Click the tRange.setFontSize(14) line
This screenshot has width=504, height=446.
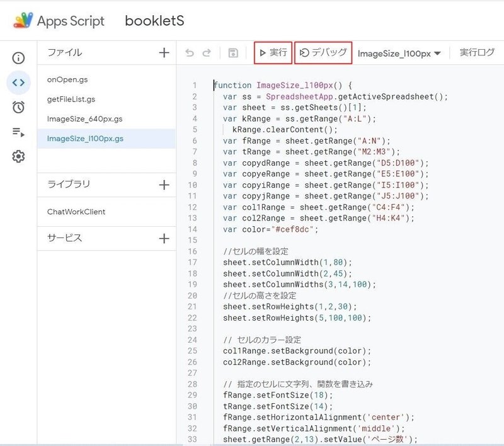tap(278, 406)
